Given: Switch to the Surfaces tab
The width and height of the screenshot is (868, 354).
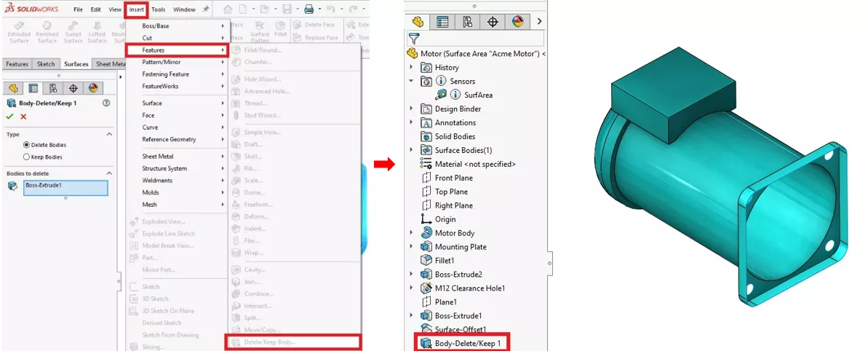Looking at the screenshot, I should pos(76,64).
